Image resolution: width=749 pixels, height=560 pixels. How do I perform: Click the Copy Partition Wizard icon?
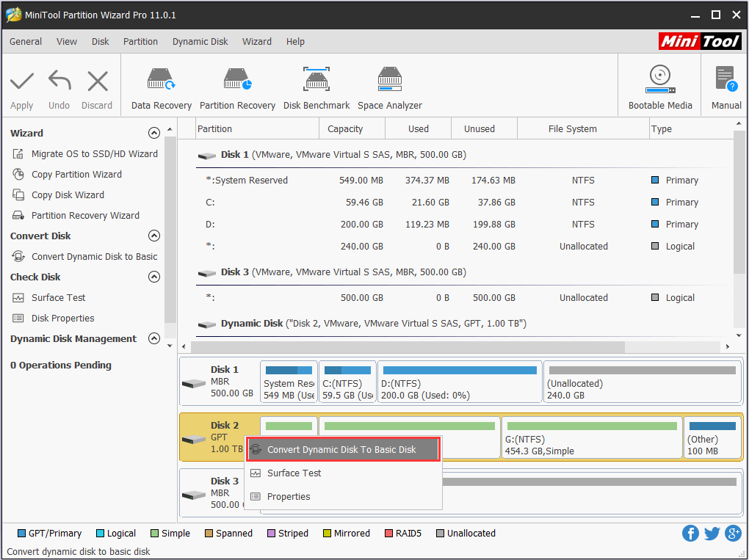(18, 174)
